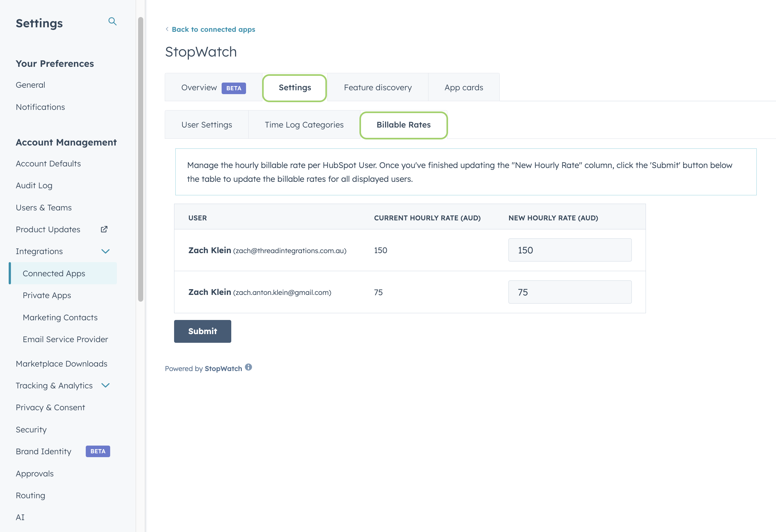Expand the Tracking & Analytics chevron
Viewport: 776px width, 532px height.
click(x=105, y=386)
